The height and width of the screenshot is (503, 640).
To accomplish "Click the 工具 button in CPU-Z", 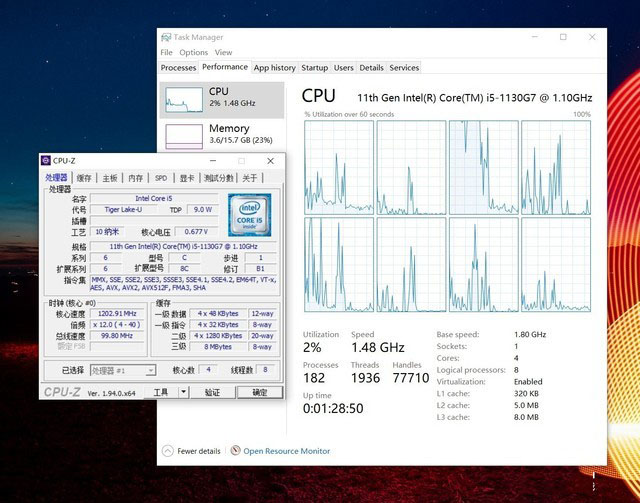I will click(x=161, y=392).
